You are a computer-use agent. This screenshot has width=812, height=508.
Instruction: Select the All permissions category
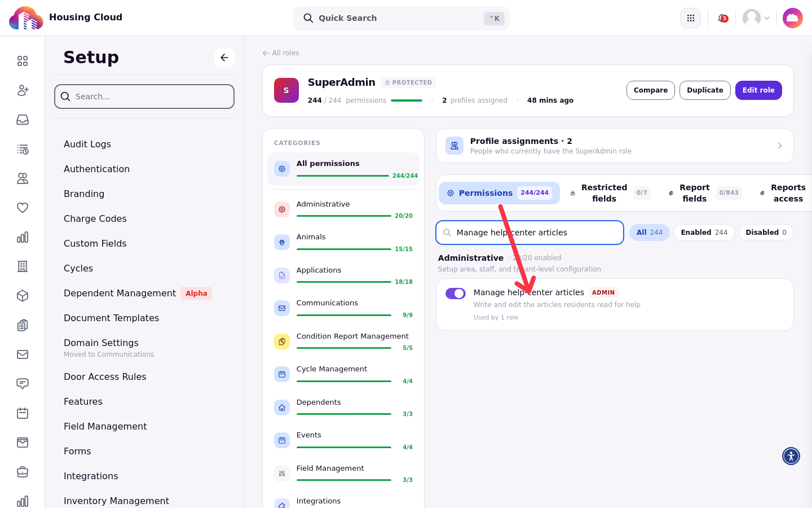[343, 169]
